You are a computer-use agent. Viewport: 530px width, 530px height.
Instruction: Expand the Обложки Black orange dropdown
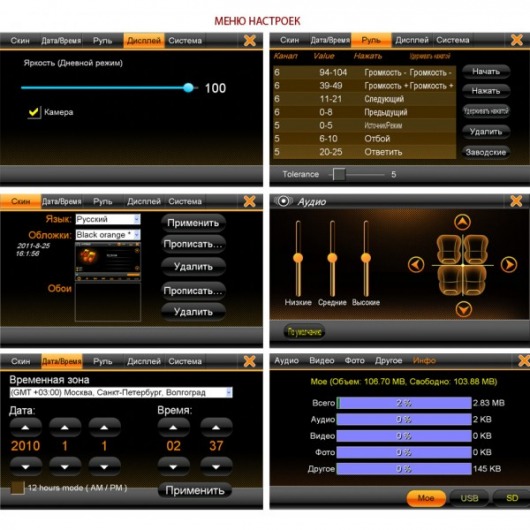tap(108, 235)
